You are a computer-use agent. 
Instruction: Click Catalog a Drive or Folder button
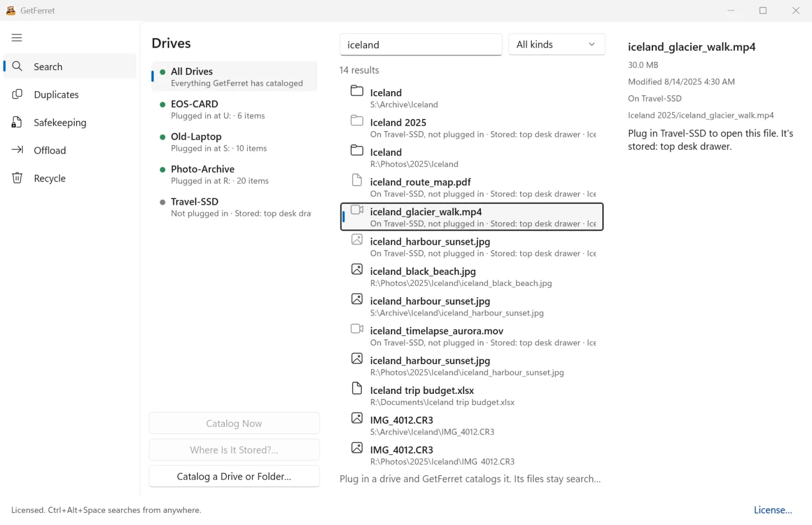[x=234, y=476]
